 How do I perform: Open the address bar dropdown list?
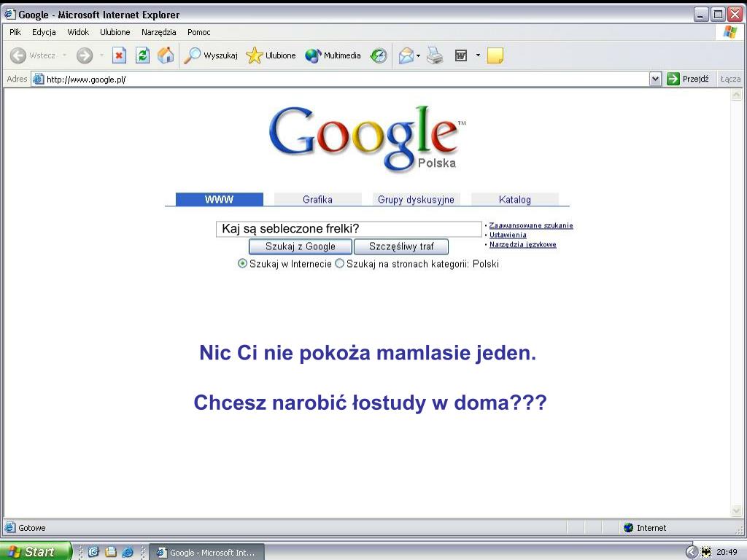coord(655,79)
